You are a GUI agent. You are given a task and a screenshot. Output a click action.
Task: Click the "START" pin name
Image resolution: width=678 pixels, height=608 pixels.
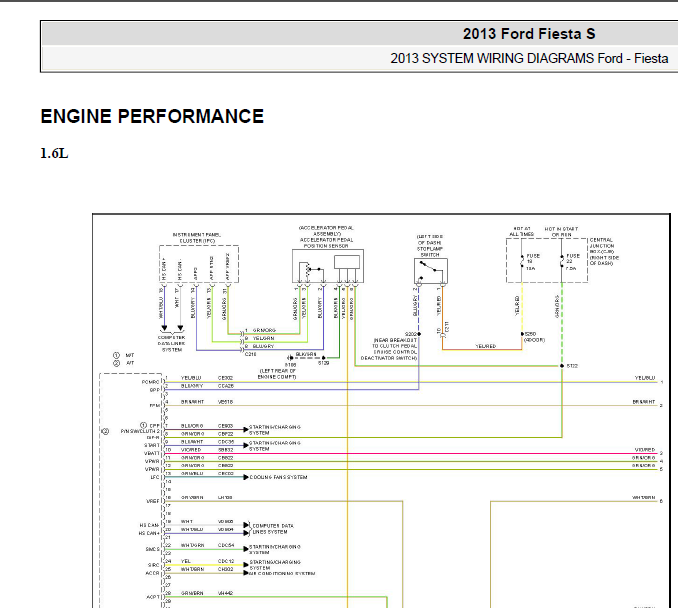(x=152, y=445)
